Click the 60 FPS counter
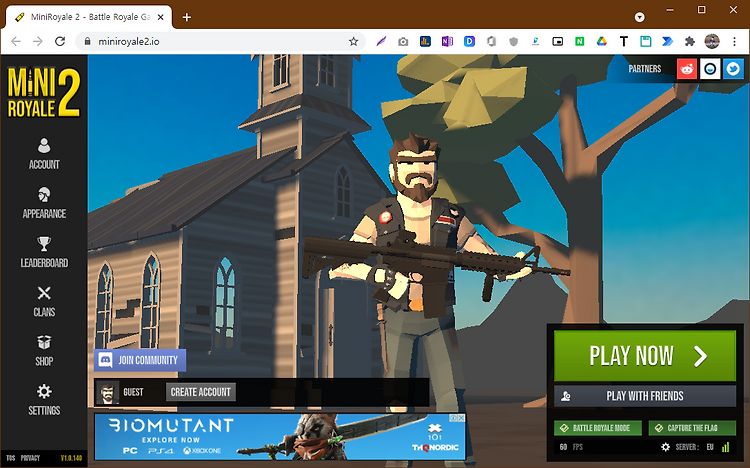The height and width of the screenshot is (468, 750). (571, 447)
